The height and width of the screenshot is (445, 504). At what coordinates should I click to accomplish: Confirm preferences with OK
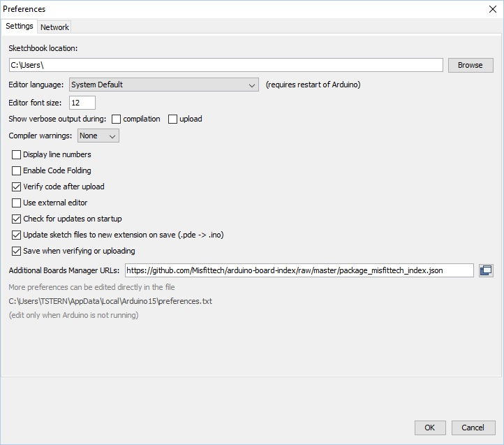tap(430, 428)
